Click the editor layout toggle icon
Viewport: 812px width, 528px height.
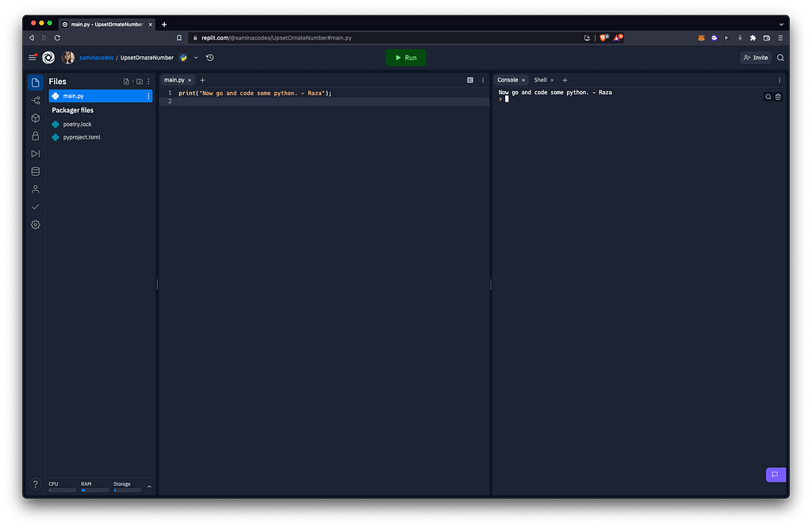(470, 80)
